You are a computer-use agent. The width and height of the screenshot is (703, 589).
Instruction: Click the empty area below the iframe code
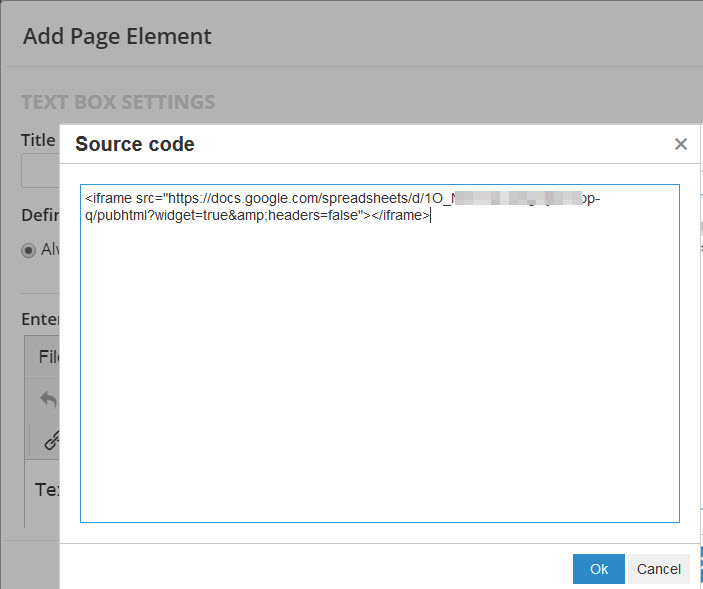[379, 400]
